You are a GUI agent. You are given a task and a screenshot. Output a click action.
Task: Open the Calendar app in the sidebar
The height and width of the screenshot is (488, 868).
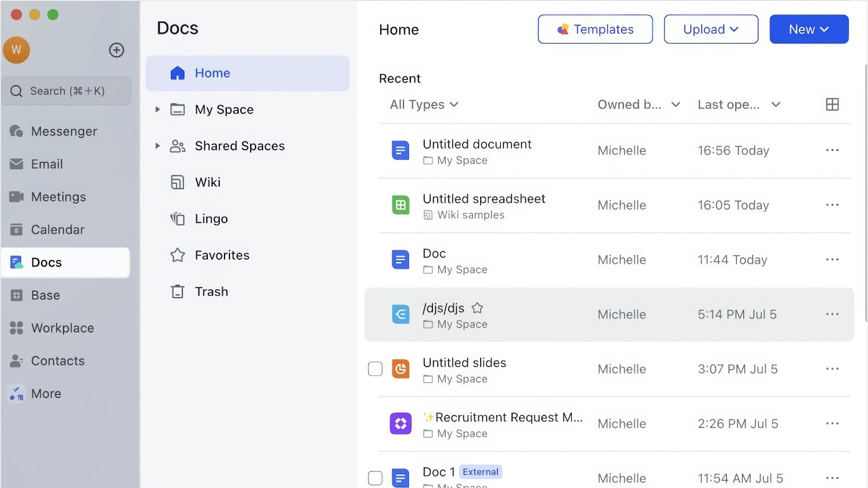[x=56, y=229]
